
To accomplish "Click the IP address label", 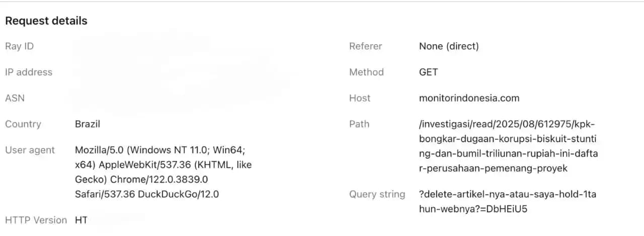I will [x=29, y=72].
